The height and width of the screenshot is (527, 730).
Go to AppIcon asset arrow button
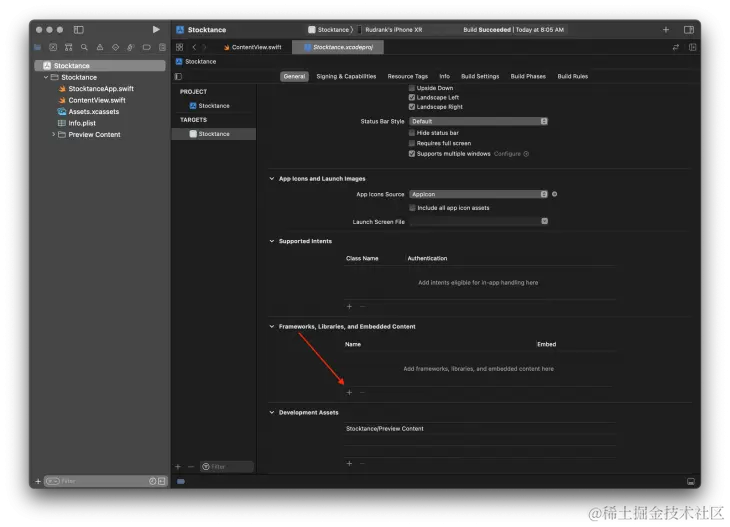pyautogui.click(x=554, y=194)
